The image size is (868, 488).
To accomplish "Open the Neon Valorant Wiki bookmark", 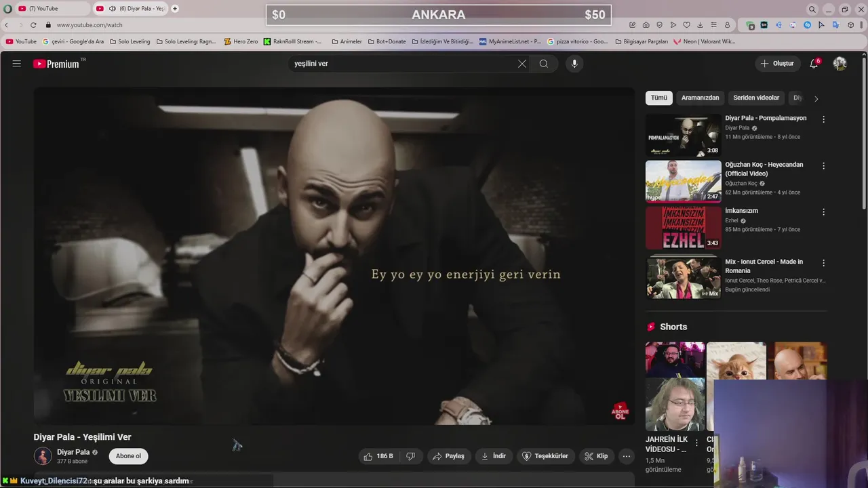I will pyautogui.click(x=704, y=41).
